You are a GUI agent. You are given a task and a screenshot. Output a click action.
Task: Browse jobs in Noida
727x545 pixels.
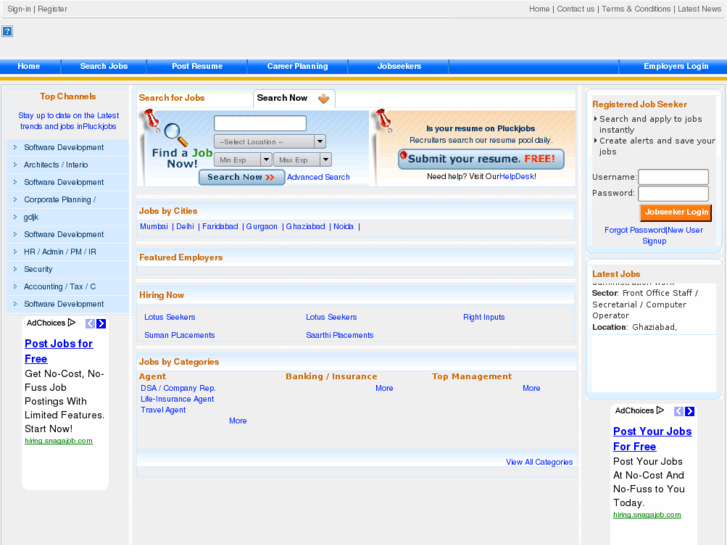coord(344,226)
